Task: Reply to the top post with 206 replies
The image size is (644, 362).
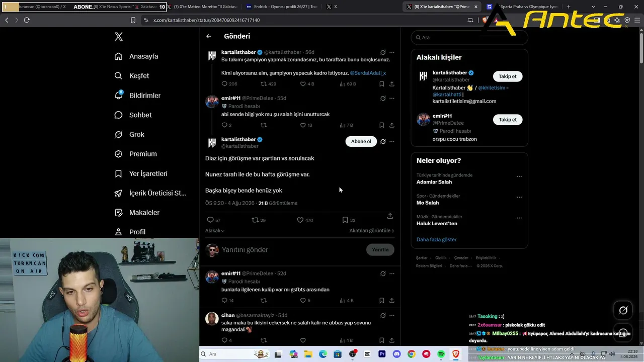Action: pos(229,84)
